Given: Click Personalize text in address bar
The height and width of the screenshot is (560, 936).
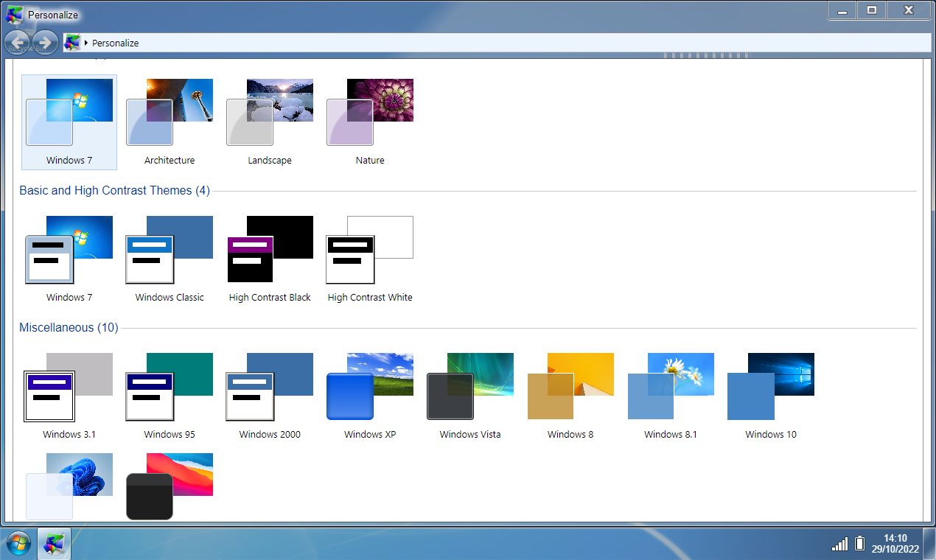Looking at the screenshot, I should pyautogui.click(x=115, y=43).
